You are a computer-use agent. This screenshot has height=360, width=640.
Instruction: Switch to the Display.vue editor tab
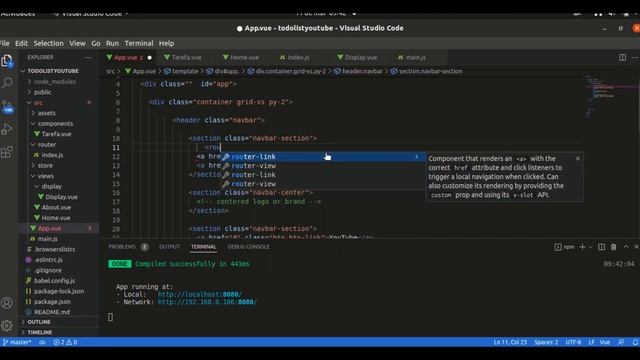(361, 58)
